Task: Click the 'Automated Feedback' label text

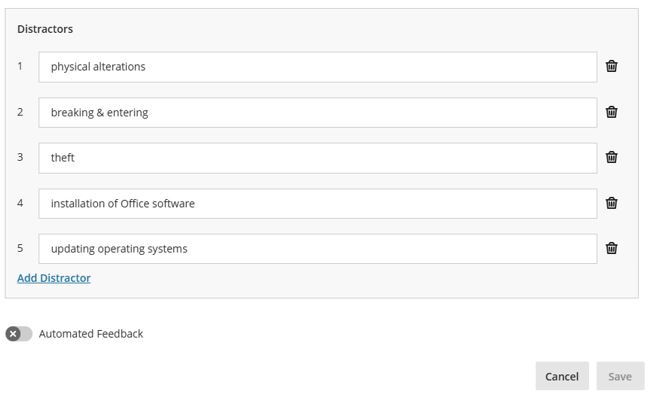Action: coord(91,334)
